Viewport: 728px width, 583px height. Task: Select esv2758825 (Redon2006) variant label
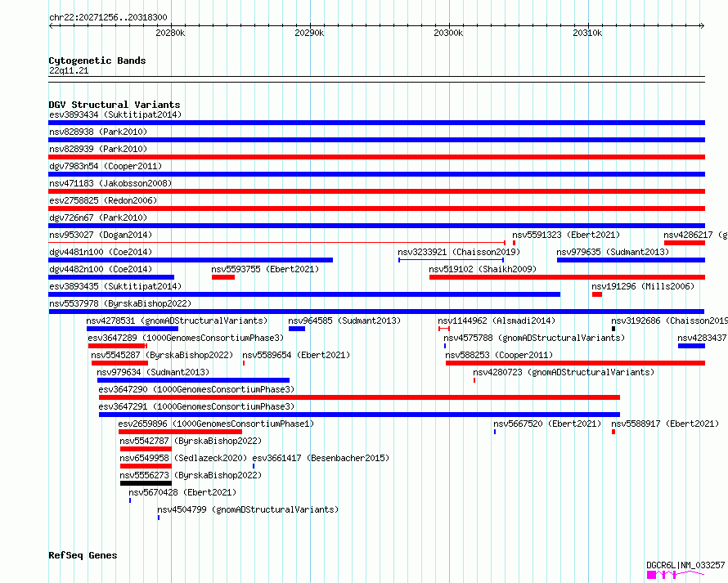[x=103, y=200]
